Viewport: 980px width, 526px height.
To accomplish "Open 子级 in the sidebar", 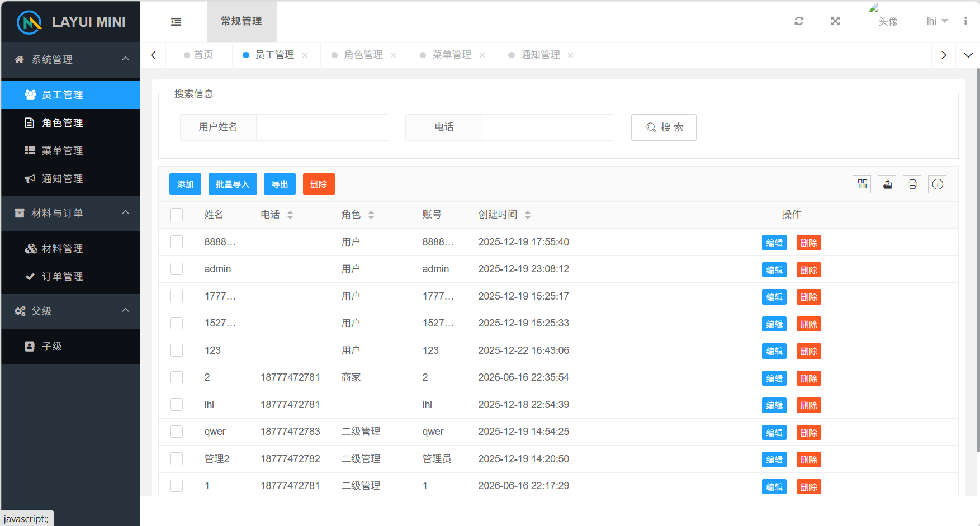I will 70,347.
